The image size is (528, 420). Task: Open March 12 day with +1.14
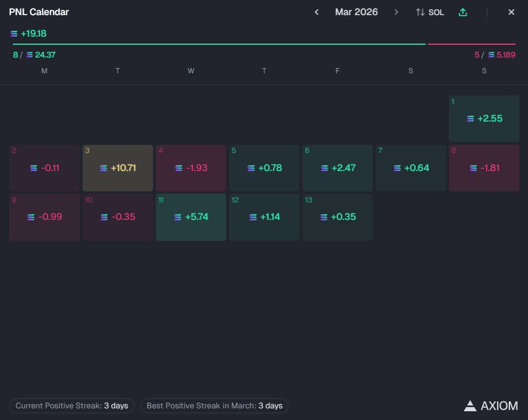pos(265,217)
